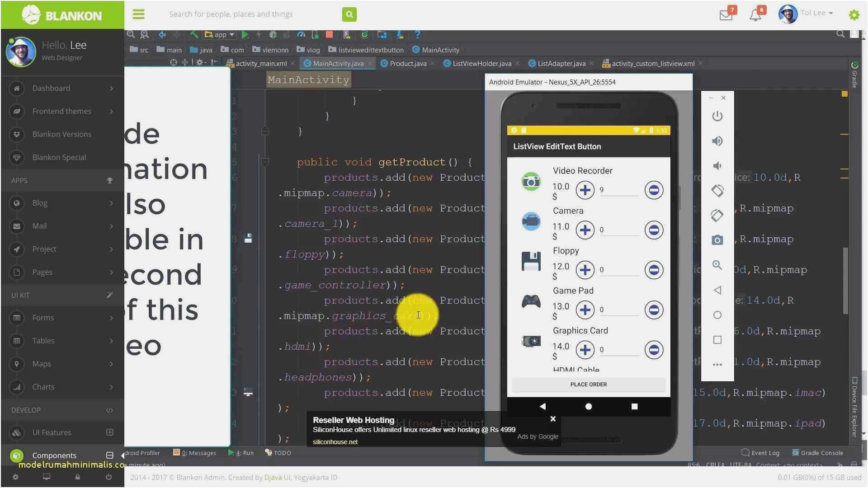This screenshot has width=868, height=488.
Task: Decrease Camera quantity with minus button
Action: (x=654, y=230)
